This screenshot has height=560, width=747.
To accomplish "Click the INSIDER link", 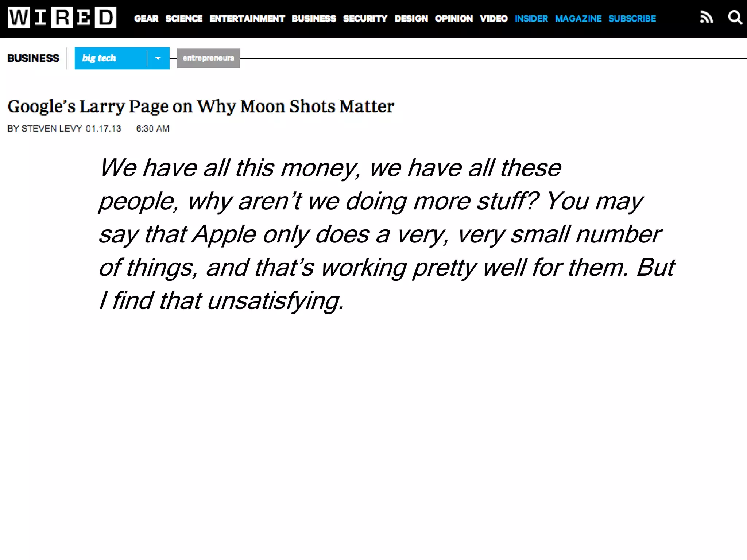I will pyautogui.click(x=531, y=19).
